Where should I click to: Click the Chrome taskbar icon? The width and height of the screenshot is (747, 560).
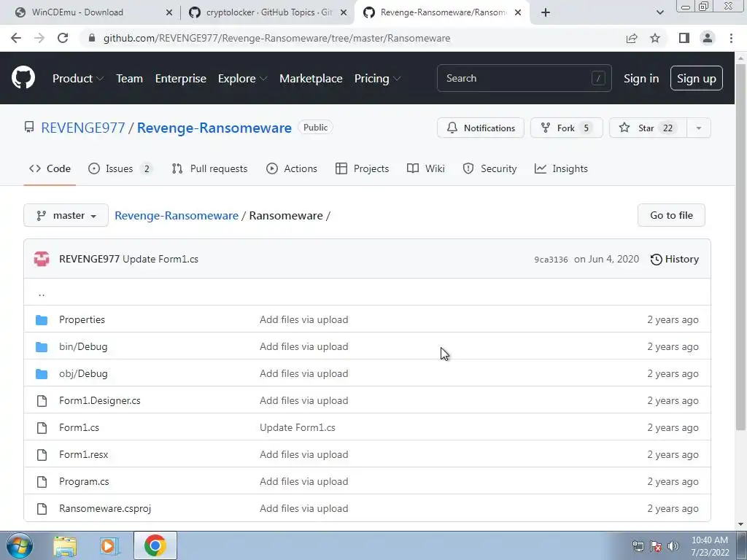pos(155,545)
